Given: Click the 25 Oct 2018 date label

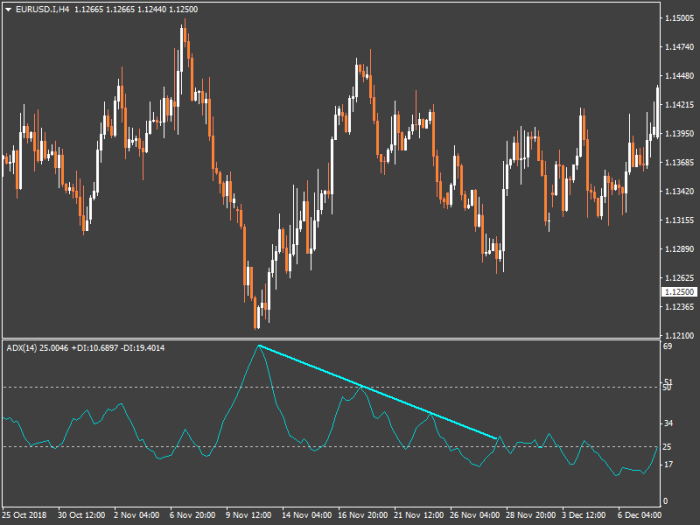Looking at the screenshot, I should (25, 515).
